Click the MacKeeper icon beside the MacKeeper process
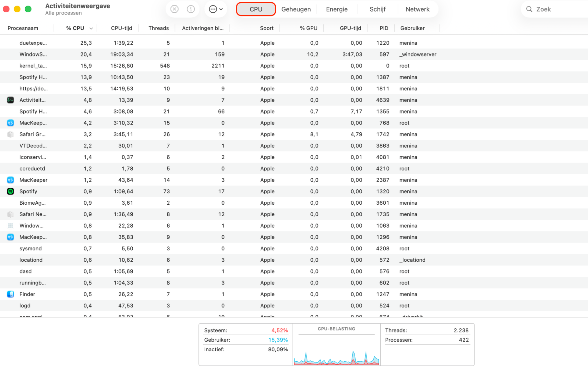 point(10,180)
